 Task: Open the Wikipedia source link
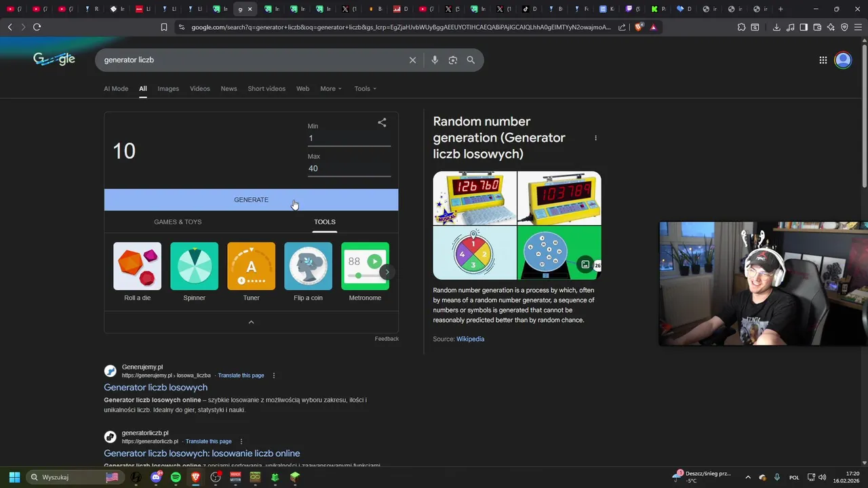coord(470,339)
